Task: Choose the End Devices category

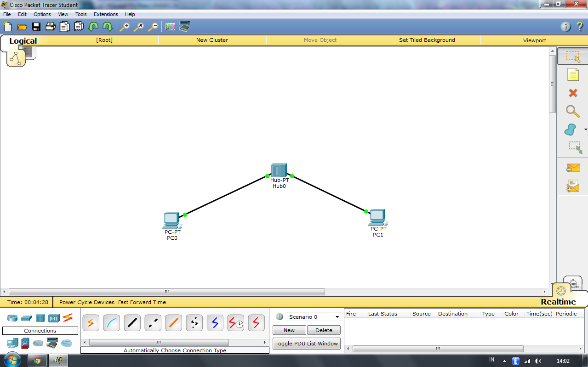Action: pos(12,343)
